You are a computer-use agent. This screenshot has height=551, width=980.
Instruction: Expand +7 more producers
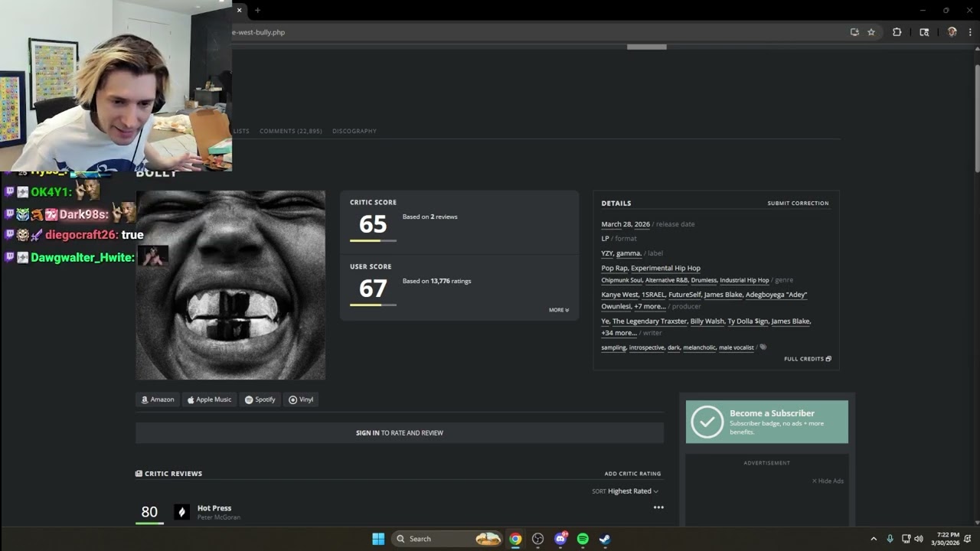click(x=649, y=306)
